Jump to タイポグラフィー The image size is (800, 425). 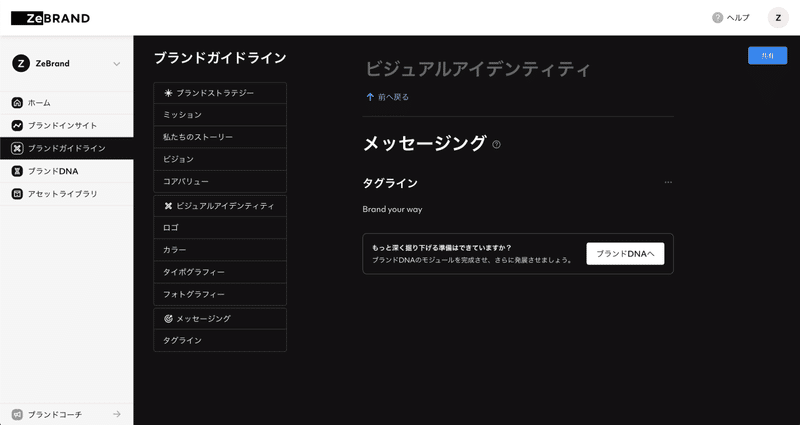coord(220,272)
